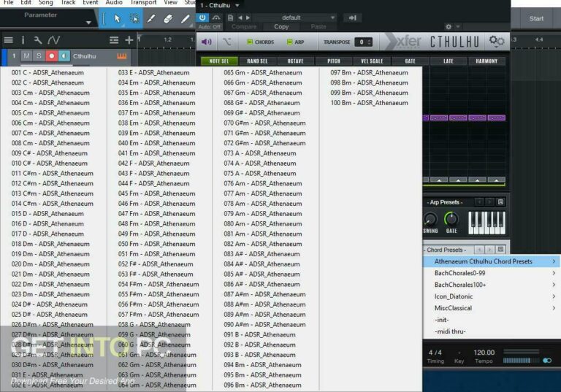Open the Parameter dropdown arrow
This screenshot has width=561, height=392.
(88, 23)
